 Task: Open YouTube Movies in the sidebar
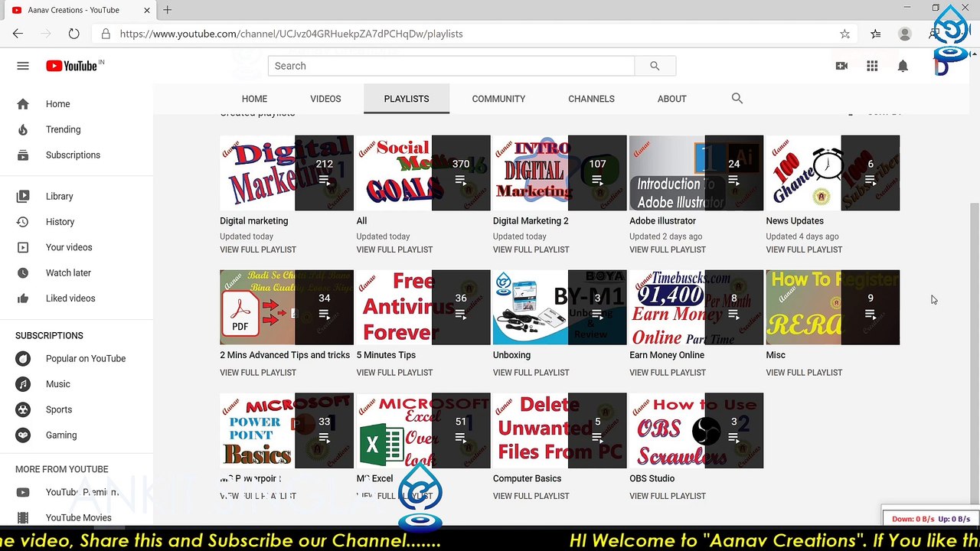click(x=78, y=518)
